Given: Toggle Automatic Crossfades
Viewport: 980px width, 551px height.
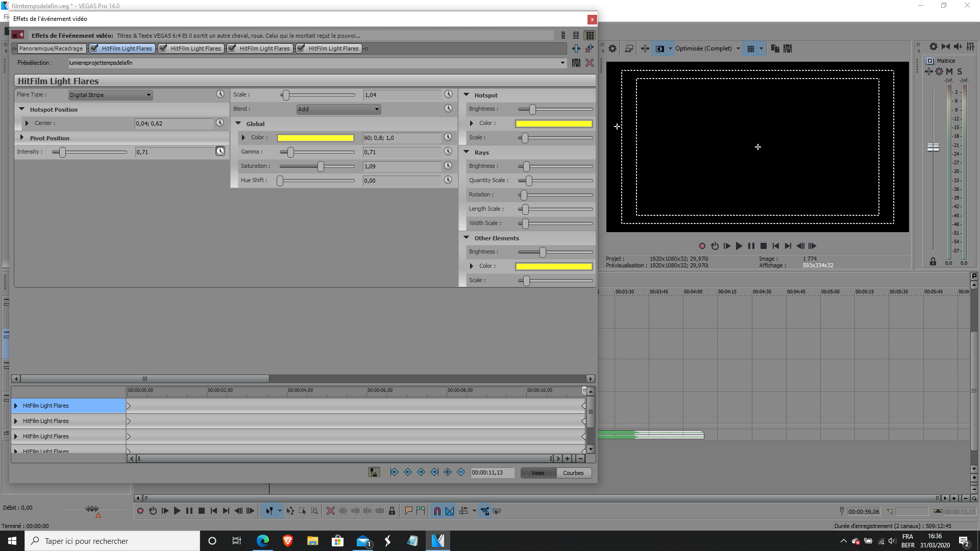Looking at the screenshot, I should click(x=450, y=511).
